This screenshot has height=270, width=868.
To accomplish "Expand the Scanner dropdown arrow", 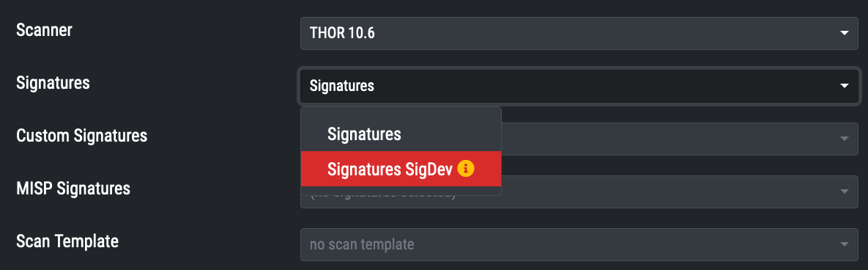I will (845, 33).
